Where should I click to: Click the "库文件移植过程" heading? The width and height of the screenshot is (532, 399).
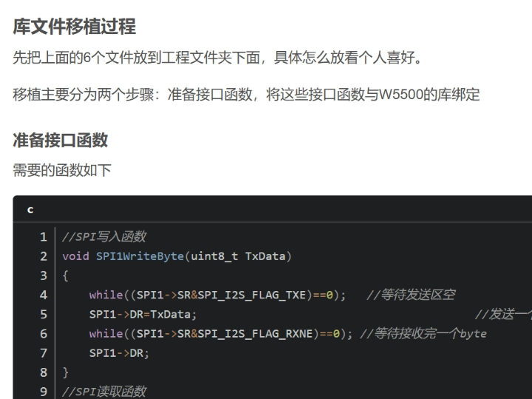(x=75, y=27)
